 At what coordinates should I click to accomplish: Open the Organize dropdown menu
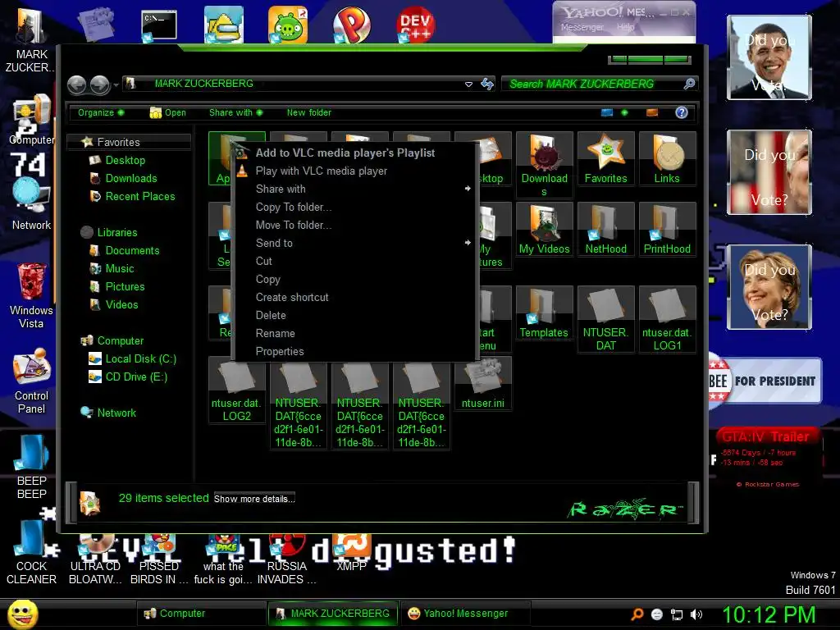(101, 112)
